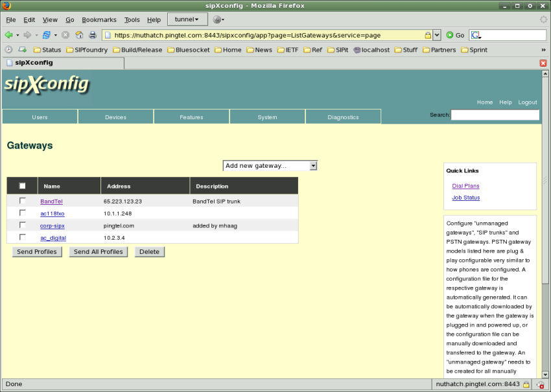551x392 pixels.
Task: Open the ac118fxo gateway link
Action: point(53,213)
